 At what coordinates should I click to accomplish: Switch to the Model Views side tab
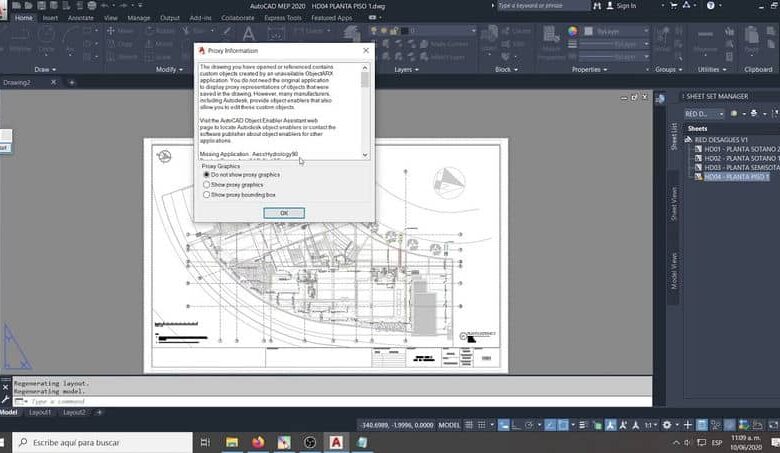coord(674,272)
